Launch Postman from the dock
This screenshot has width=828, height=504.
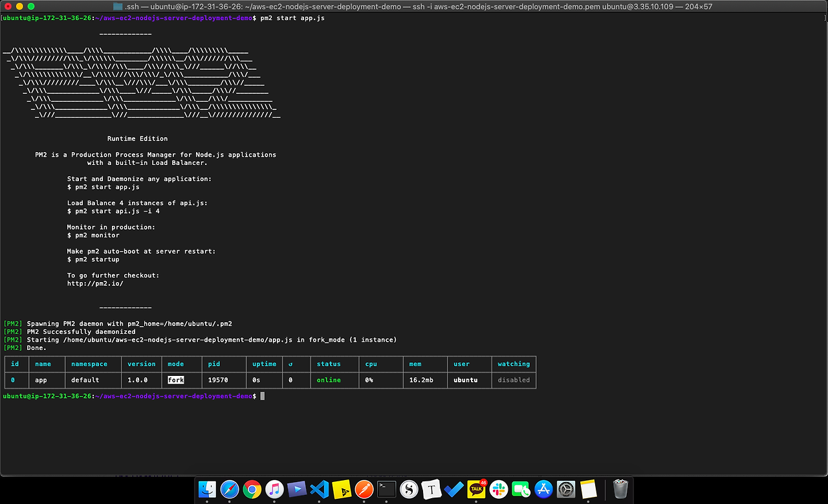tap(364, 489)
